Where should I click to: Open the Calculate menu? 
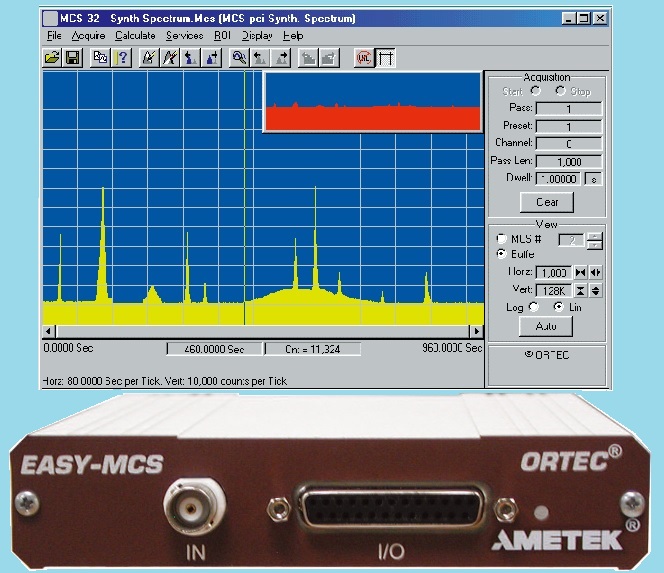click(x=135, y=36)
